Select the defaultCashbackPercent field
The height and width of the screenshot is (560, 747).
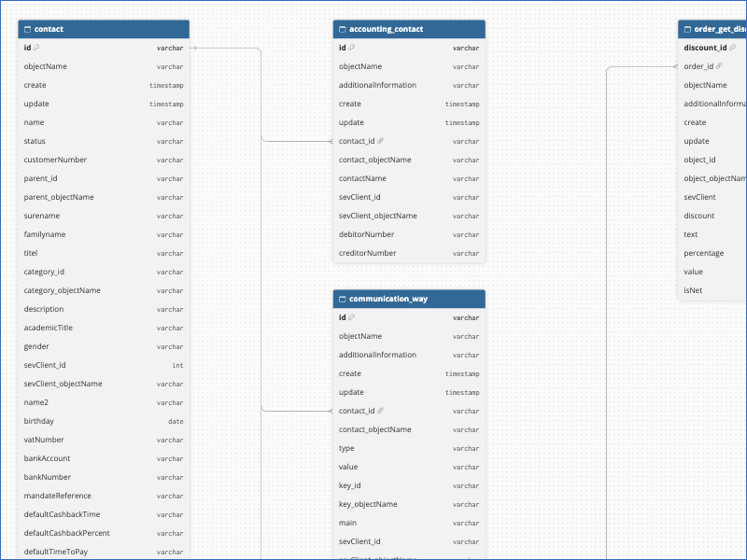[x=104, y=533]
